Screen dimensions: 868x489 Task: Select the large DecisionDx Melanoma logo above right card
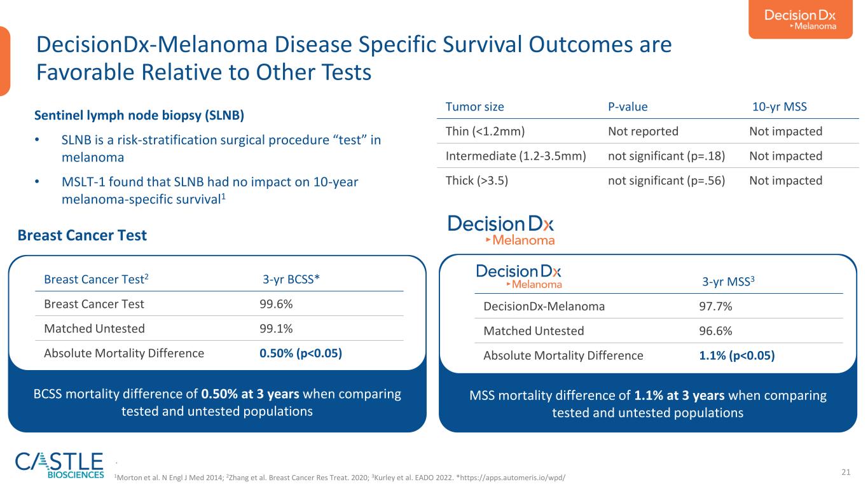tap(501, 230)
